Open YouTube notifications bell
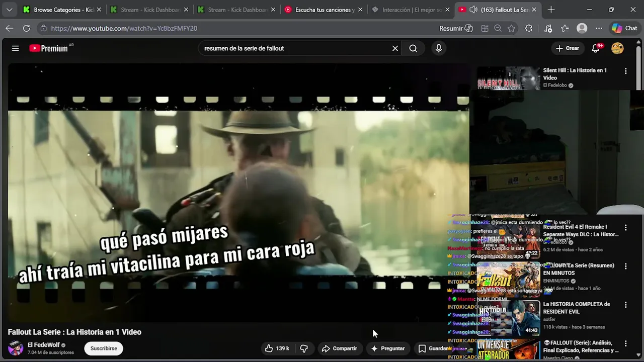This screenshot has height=362, width=644. 596,48
